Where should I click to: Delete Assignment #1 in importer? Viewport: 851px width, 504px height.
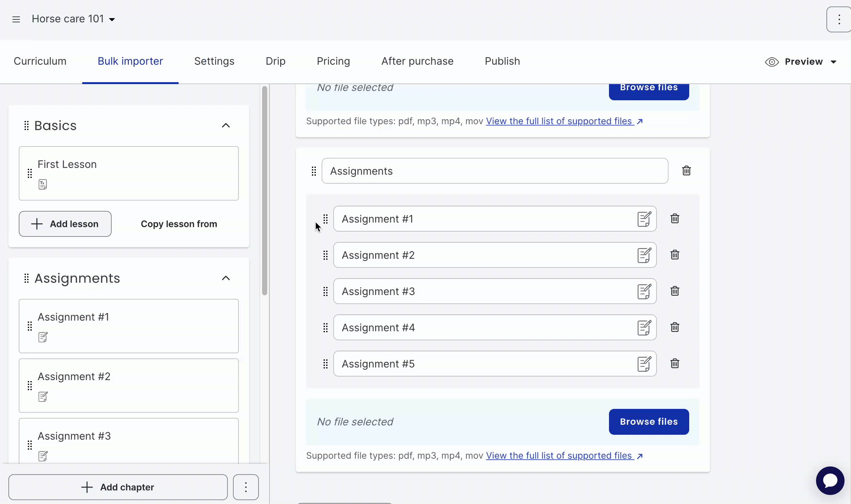coord(675,218)
